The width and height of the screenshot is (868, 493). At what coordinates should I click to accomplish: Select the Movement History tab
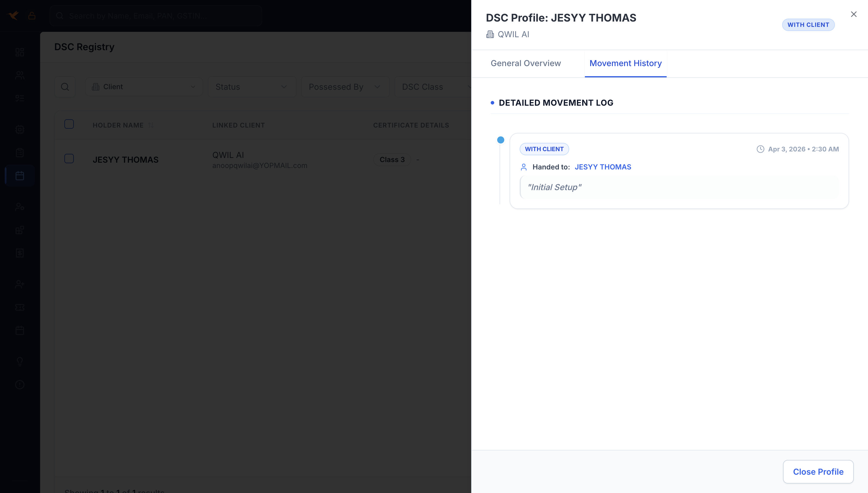click(625, 63)
